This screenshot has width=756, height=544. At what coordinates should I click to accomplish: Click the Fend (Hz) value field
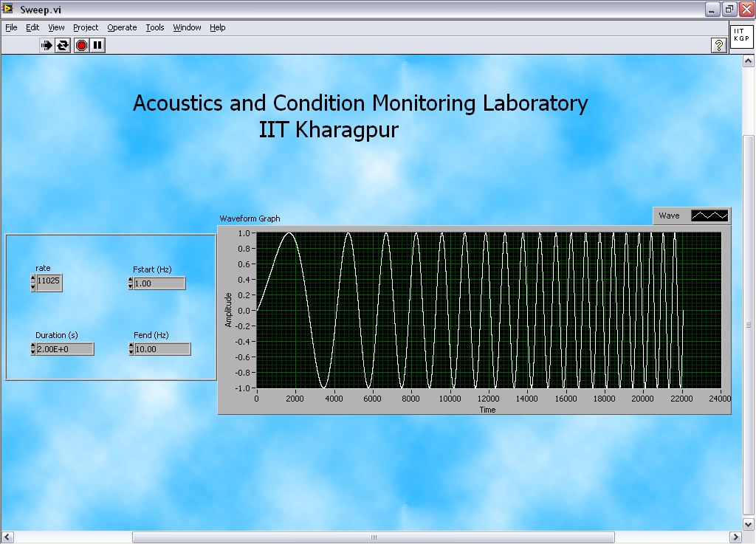[162, 349]
